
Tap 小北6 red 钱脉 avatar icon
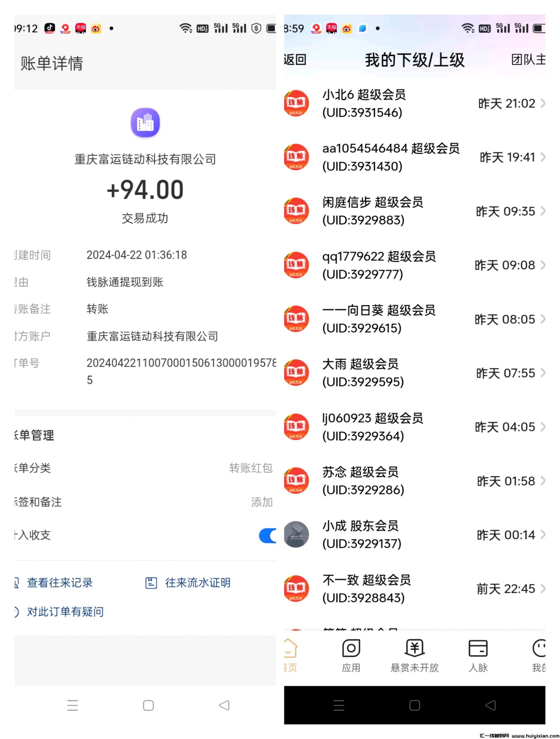(296, 103)
